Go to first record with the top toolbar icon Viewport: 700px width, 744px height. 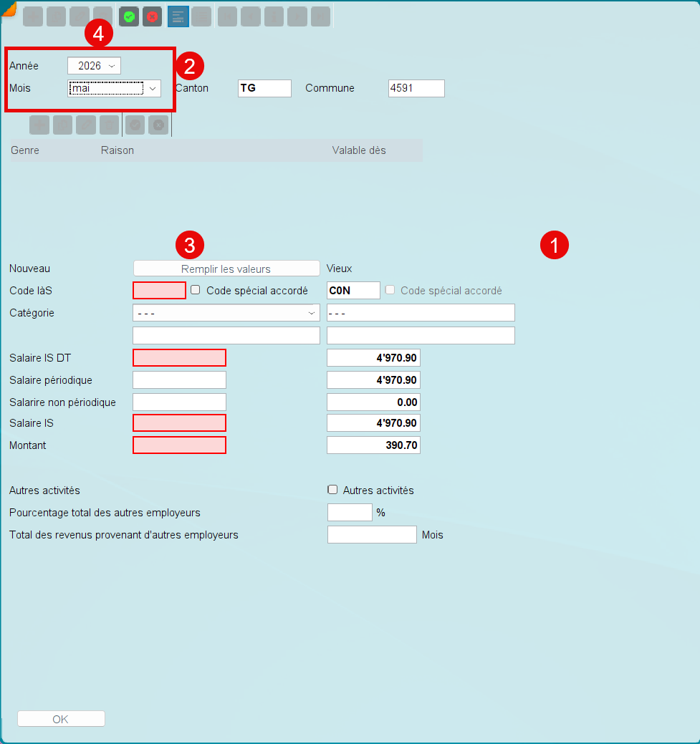[227, 16]
